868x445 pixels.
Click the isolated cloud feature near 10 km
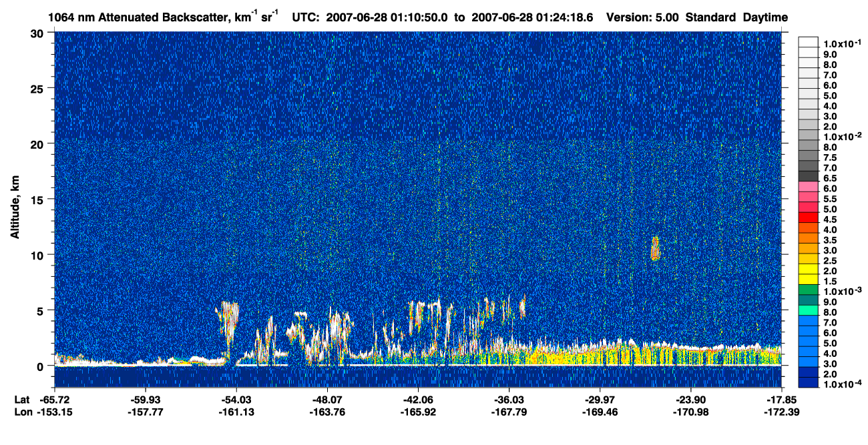coord(655,248)
